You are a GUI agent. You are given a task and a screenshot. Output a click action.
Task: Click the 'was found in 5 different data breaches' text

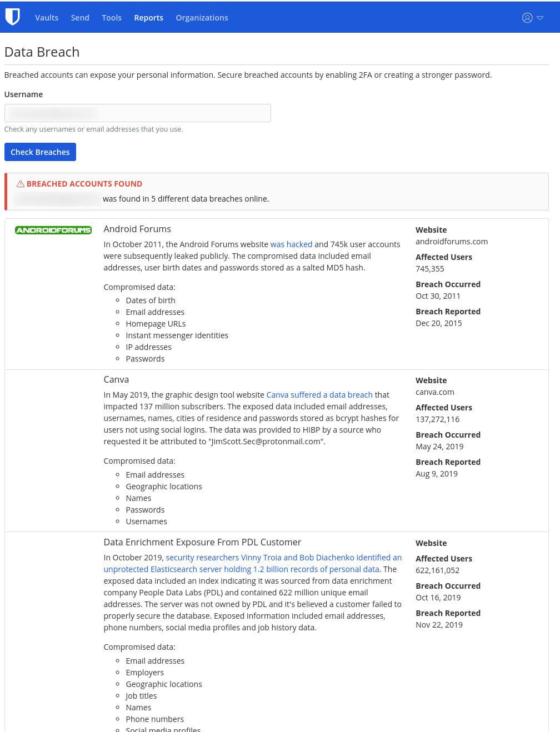(x=186, y=199)
